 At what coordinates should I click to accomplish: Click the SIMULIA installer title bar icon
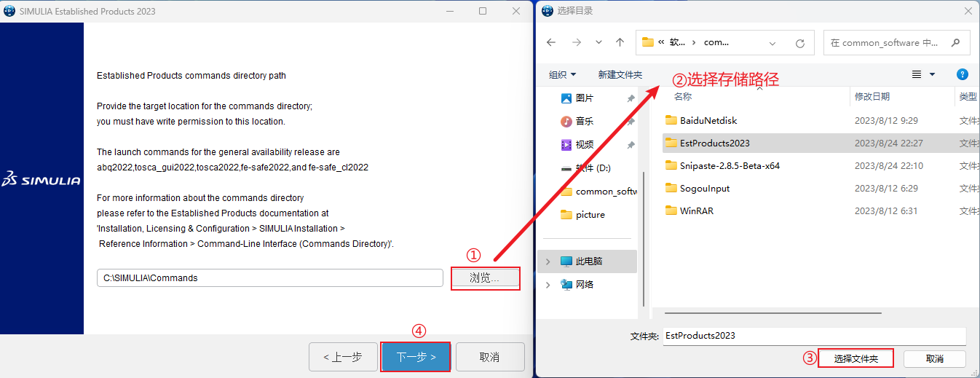point(9,11)
